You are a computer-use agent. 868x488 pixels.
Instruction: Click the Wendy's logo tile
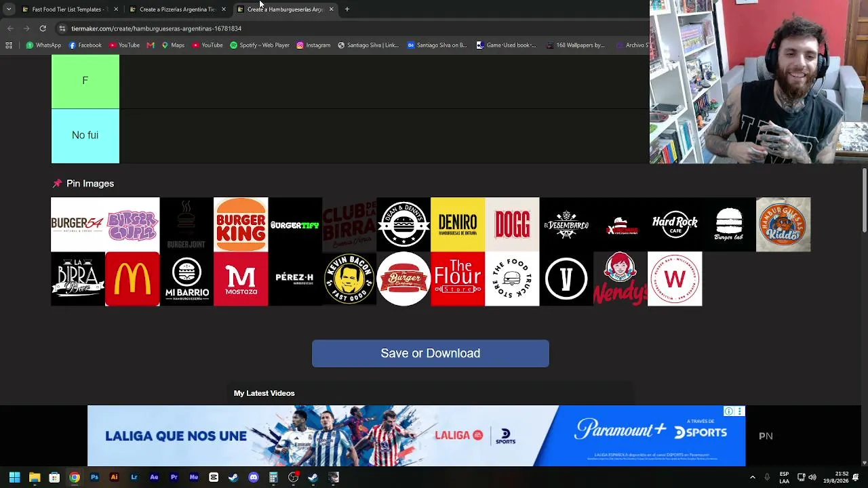click(x=620, y=279)
